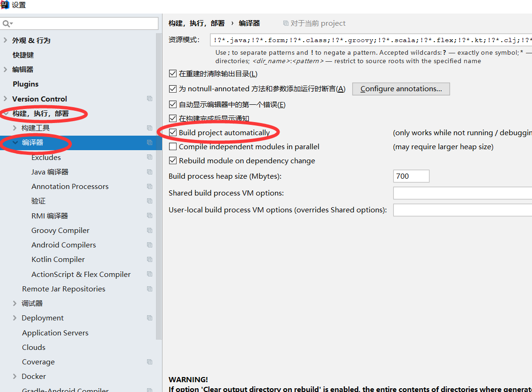The height and width of the screenshot is (392, 532).
Task: Click 构建，执行，部署 in the breadcrumb
Action: (196, 23)
